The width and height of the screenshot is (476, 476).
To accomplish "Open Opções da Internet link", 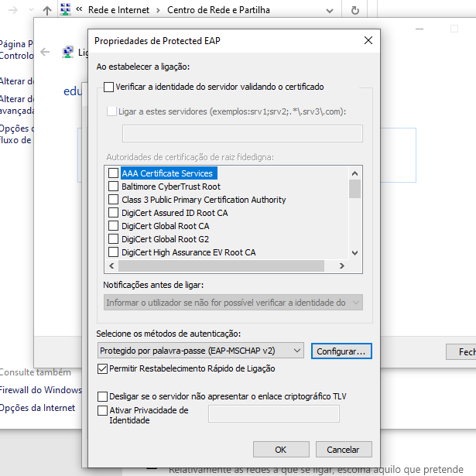I will coord(37,408).
